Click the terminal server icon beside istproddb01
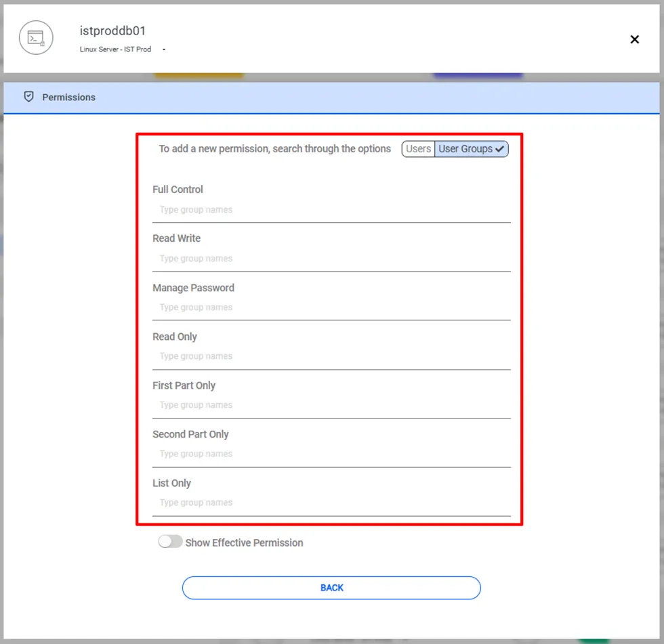Screen dimensions: 664x644 36,38
